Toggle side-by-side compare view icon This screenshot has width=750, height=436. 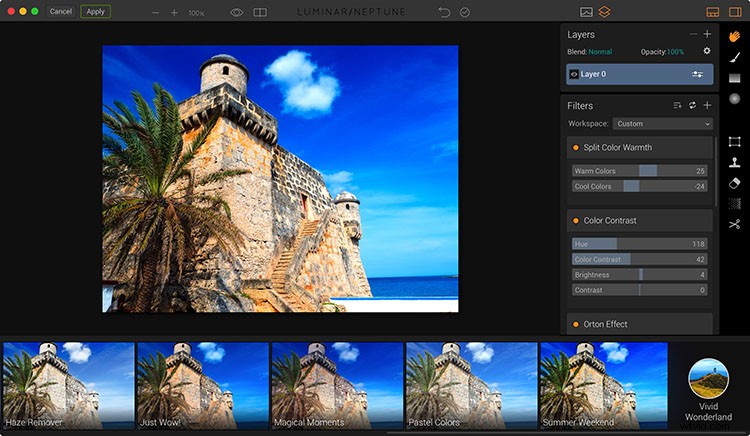click(x=260, y=12)
